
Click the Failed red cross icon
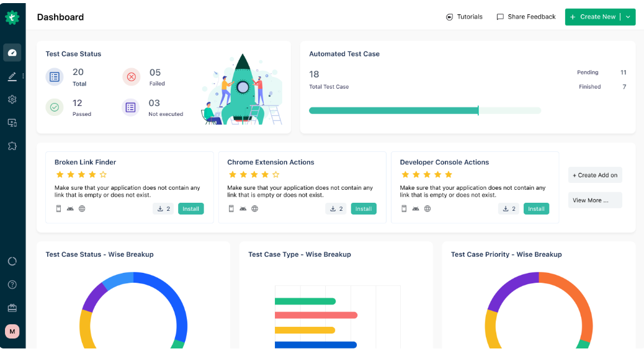(132, 77)
